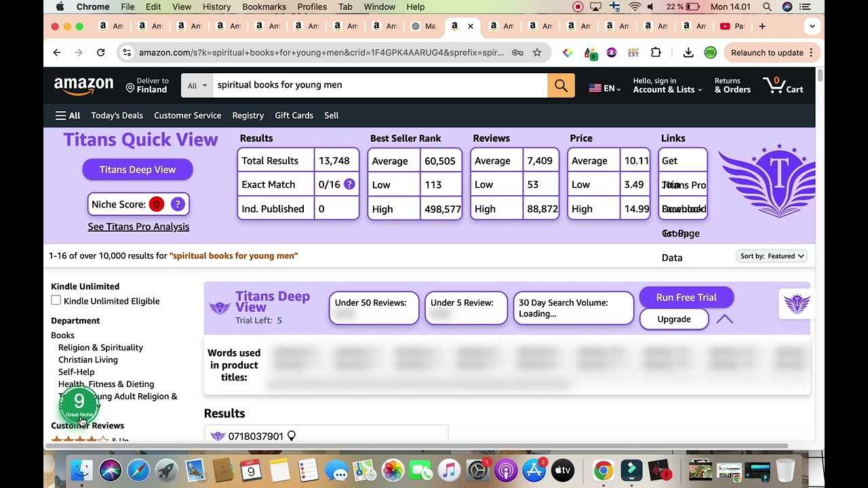868x488 pixels.
Task: Open the Chrome Extensions puzzle icon
Action: coord(656,53)
